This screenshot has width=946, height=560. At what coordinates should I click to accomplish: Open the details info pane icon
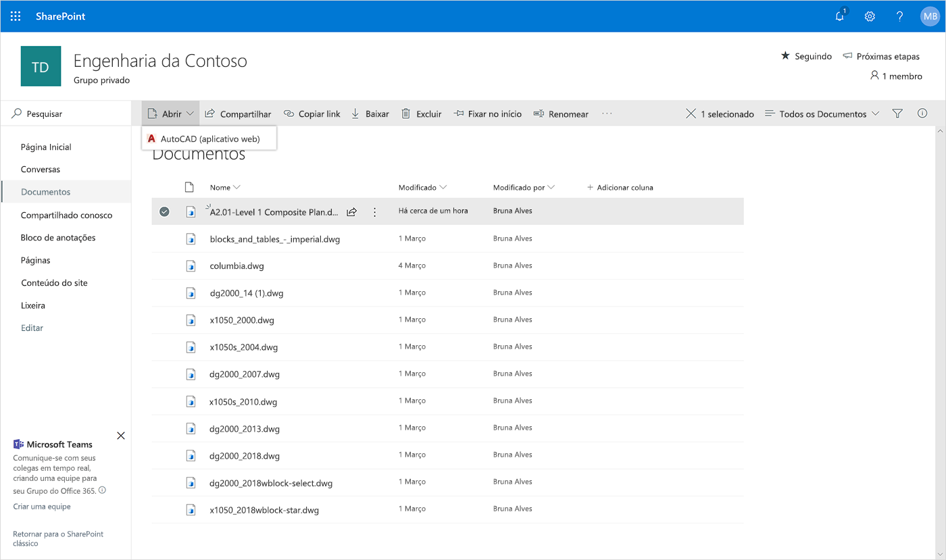coord(922,113)
